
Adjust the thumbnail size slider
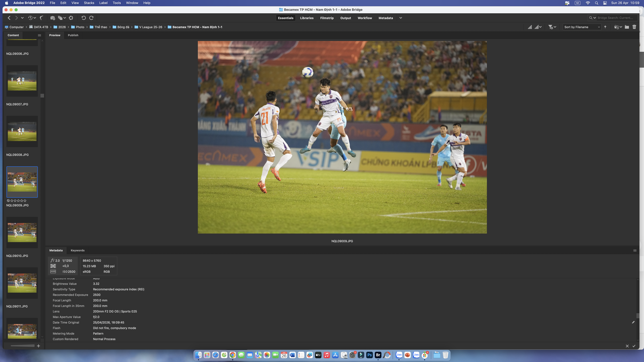coord(22,346)
